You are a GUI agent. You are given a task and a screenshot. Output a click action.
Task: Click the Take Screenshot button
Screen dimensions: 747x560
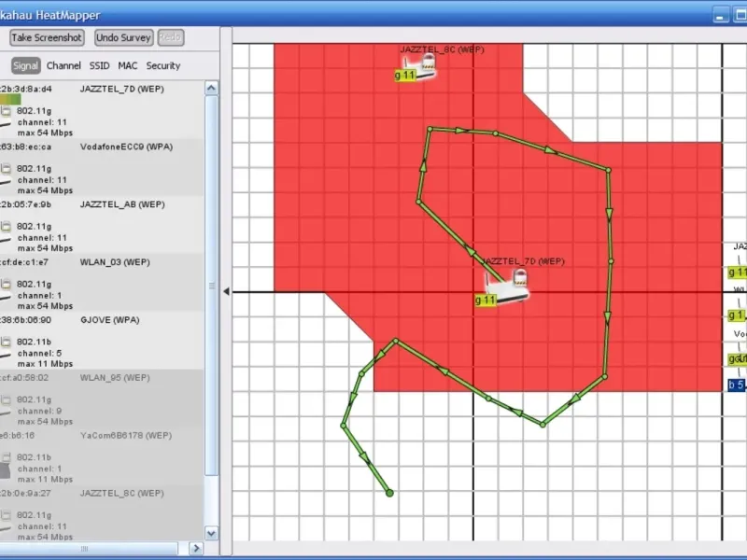[x=47, y=37]
